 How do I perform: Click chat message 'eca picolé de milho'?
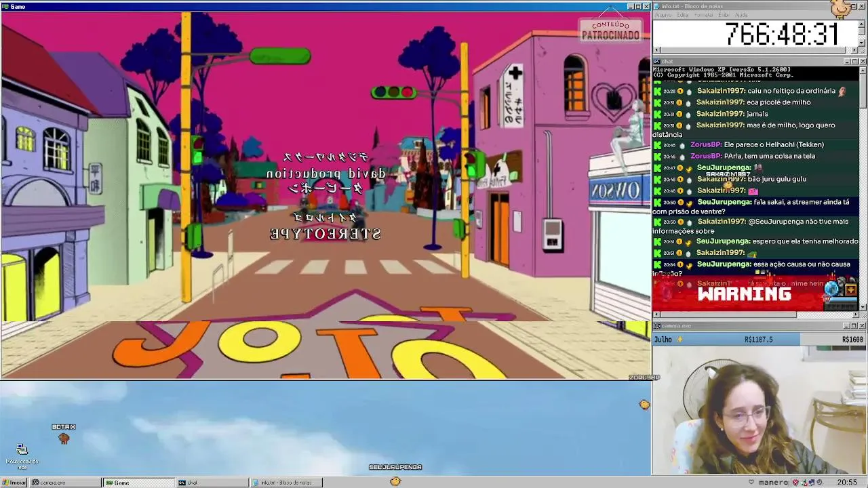pyautogui.click(x=779, y=102)
